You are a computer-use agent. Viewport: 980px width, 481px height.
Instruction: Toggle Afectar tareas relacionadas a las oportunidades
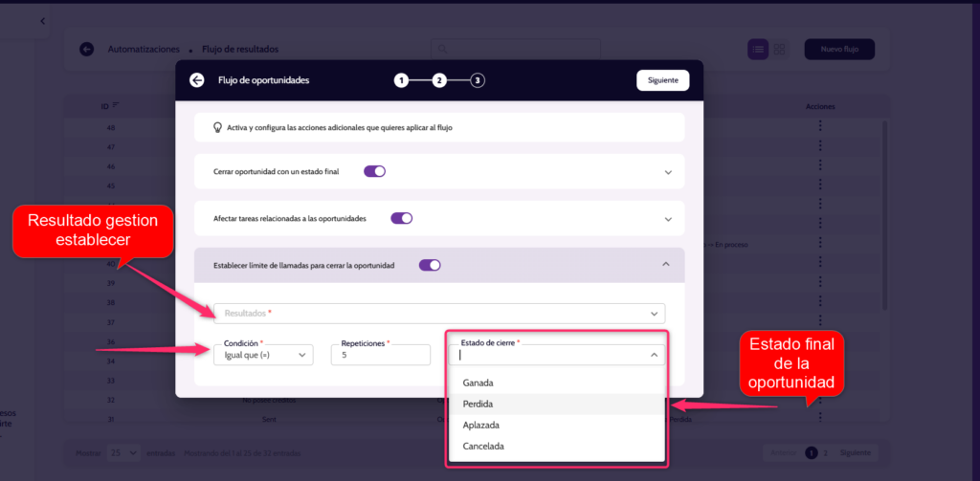402,219
